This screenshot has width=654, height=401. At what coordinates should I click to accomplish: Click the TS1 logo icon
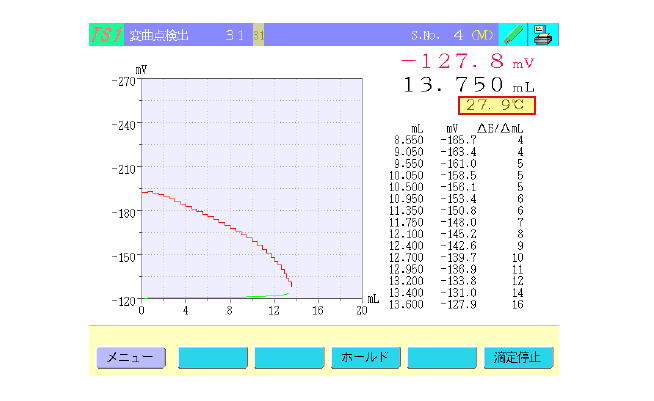106,35
